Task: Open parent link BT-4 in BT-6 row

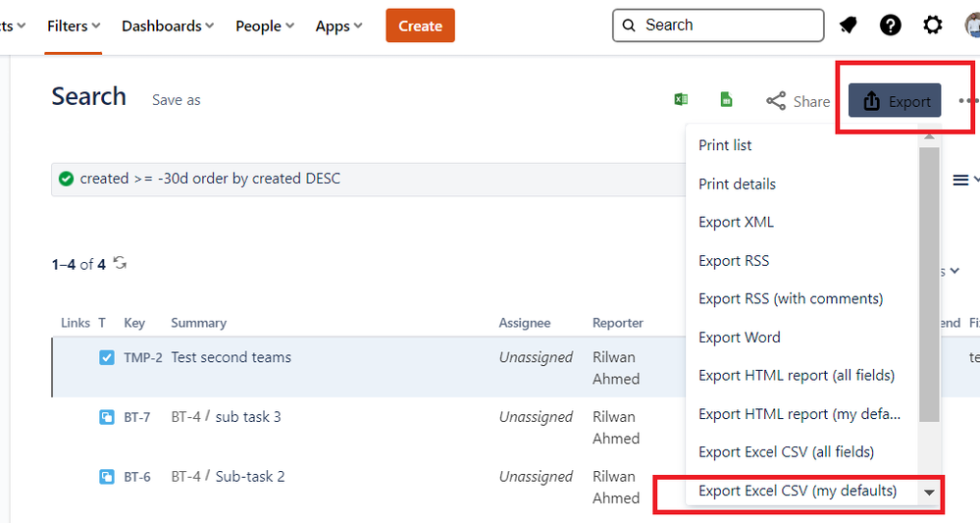Action: 185,477
